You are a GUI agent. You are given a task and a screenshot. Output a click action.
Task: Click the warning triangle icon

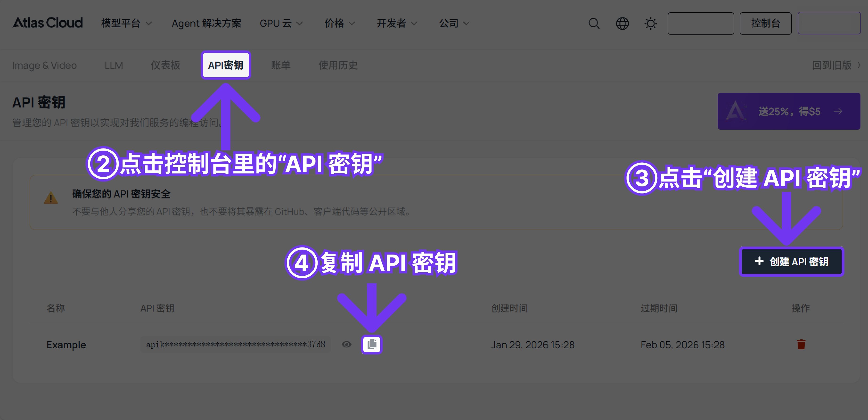[51, 198]
